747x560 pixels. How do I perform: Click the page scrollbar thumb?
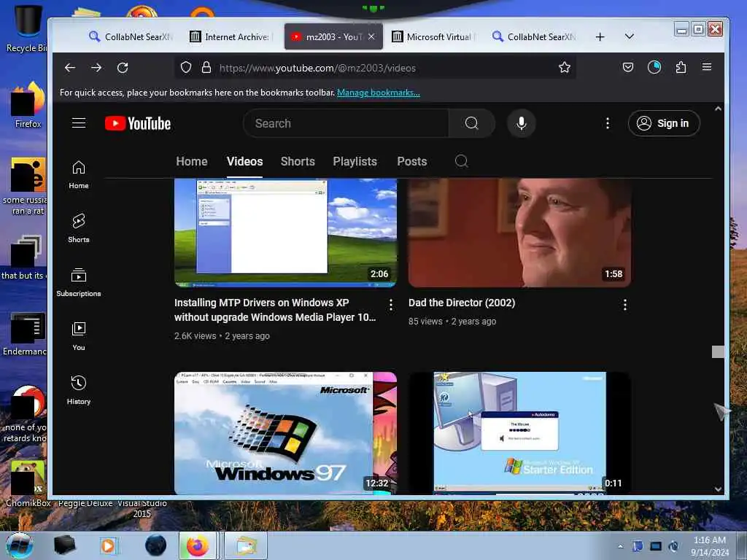pyautogui.click(x=718, y=352)
